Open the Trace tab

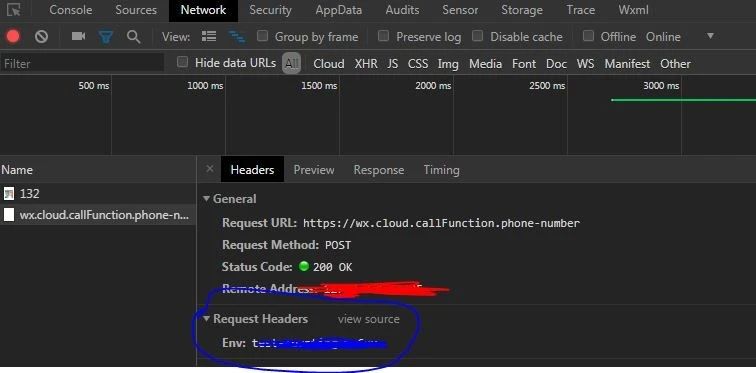point(580,10)
